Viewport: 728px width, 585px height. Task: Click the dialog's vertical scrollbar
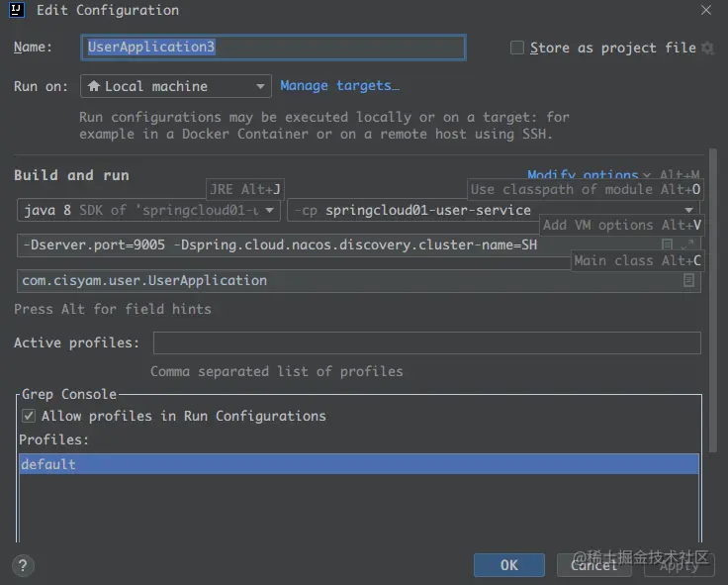(x=713, y=300)
